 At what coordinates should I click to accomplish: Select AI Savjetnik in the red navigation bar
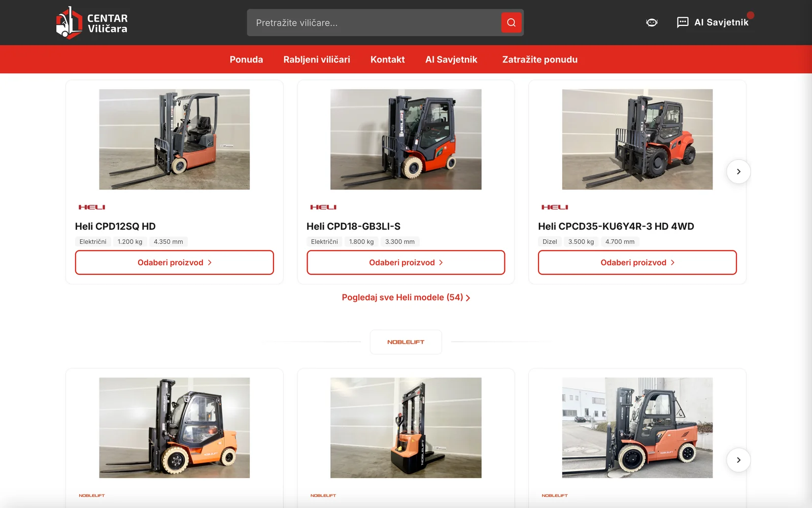(451, 59)
